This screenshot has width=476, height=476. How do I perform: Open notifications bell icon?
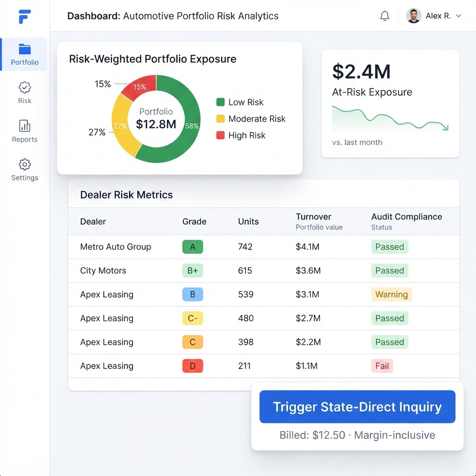coord(384,16)
